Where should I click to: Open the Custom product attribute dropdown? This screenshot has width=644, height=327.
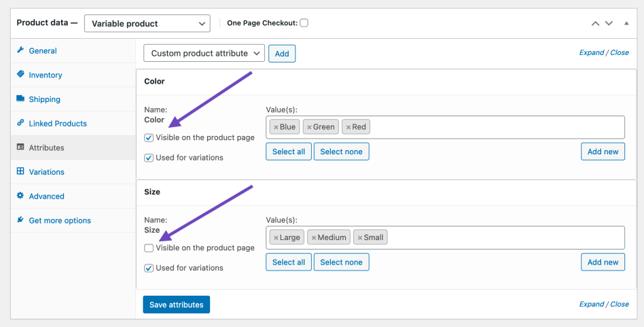click(204, 53)
